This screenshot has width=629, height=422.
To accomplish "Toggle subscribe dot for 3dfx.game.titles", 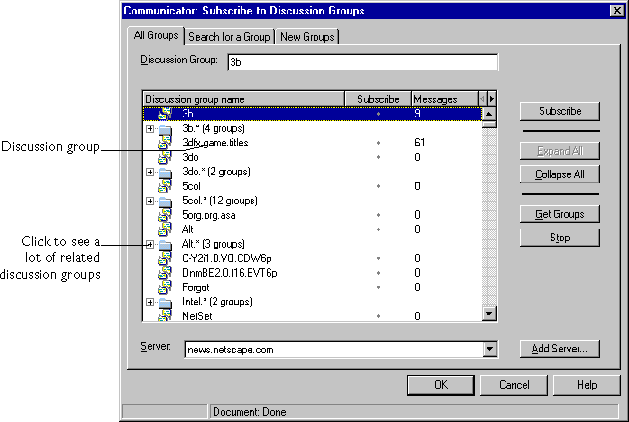I will click(x=378, y=143).
